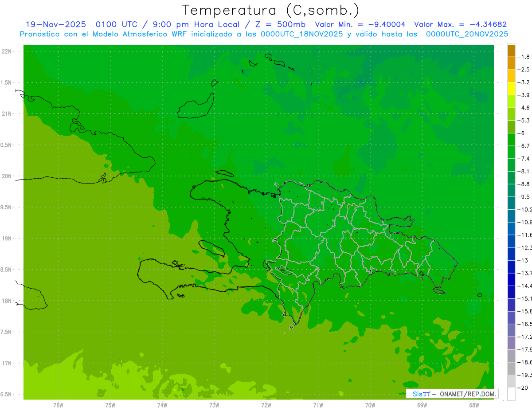This screenshot has width=532, height=411.
Task: Click the "22N" latitude label
Action: pyautogui.click(x=7, y=51)
